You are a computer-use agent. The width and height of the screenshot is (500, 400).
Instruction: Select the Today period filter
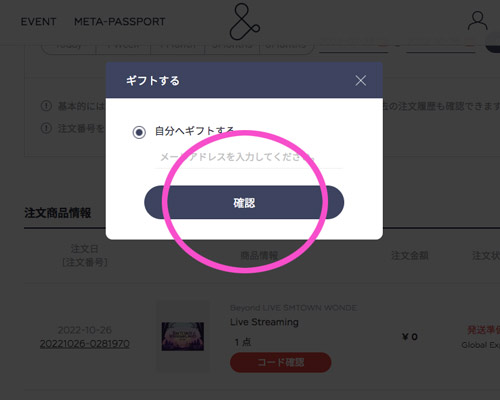(x=69, y=45)
